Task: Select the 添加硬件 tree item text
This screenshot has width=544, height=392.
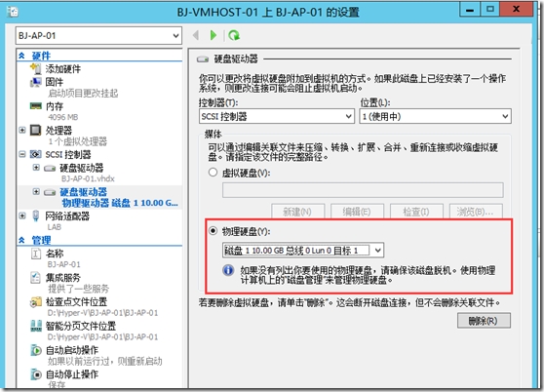Action: click(63, 69)
